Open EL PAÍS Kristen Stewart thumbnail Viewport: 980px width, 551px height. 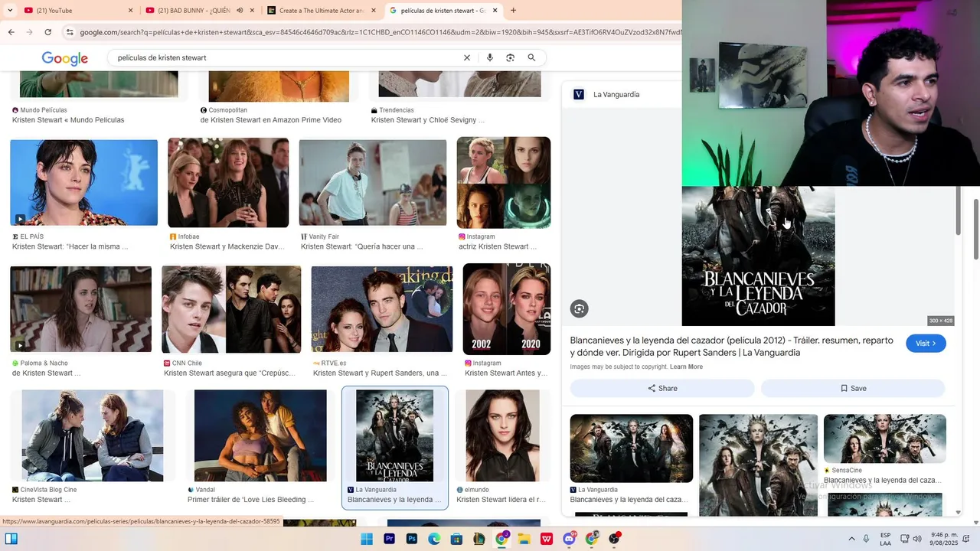click(83, 182)
